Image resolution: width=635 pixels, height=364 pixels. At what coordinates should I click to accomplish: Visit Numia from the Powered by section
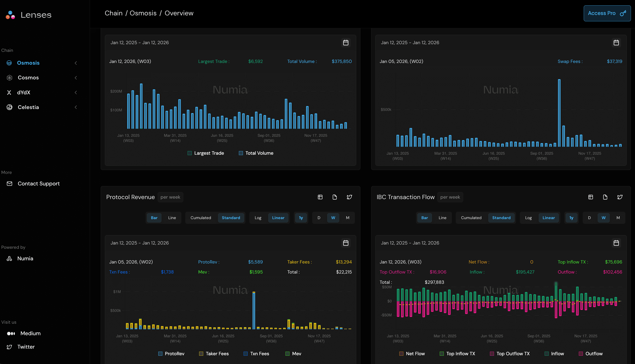pos(25,259)
